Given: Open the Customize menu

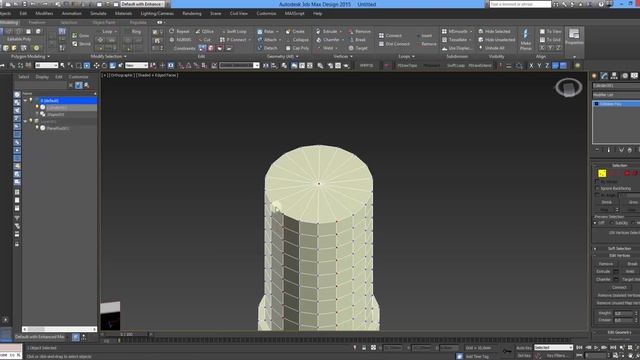Looking at the screenshot, I should coord(266,13).
